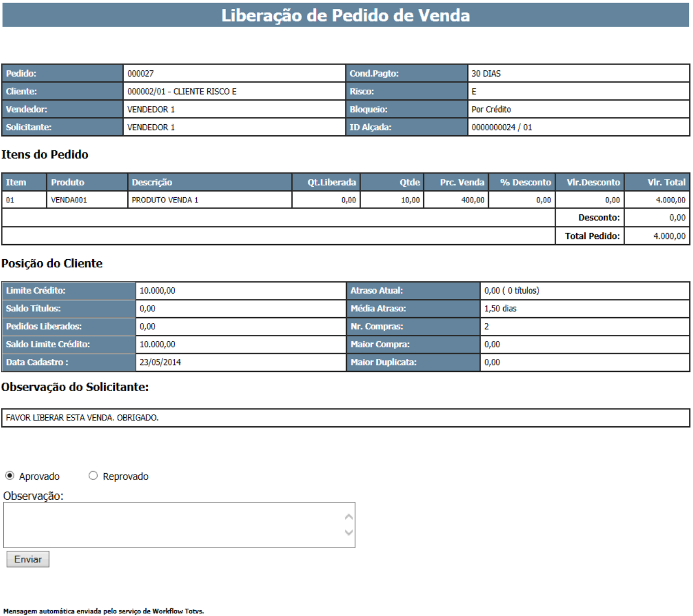
Task: Click the ID Alçada value 0000000024 / 01
Action: pyautogui.click(x=501, y=127)
